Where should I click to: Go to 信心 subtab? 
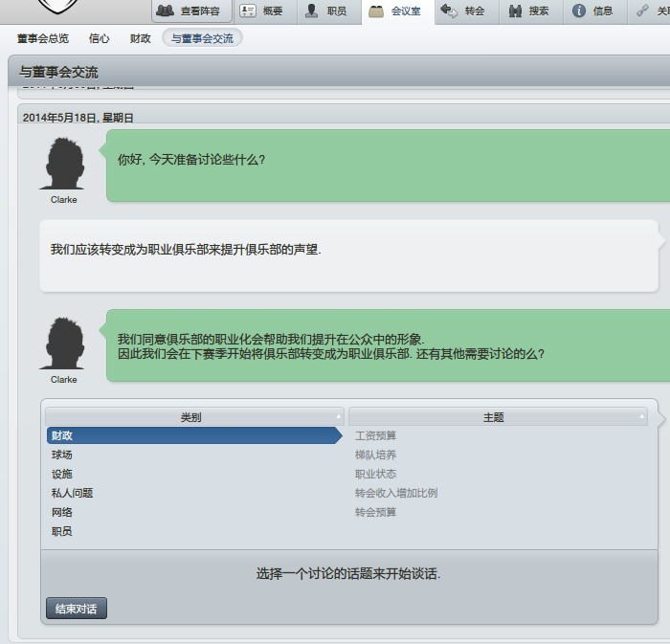[100, 38]
